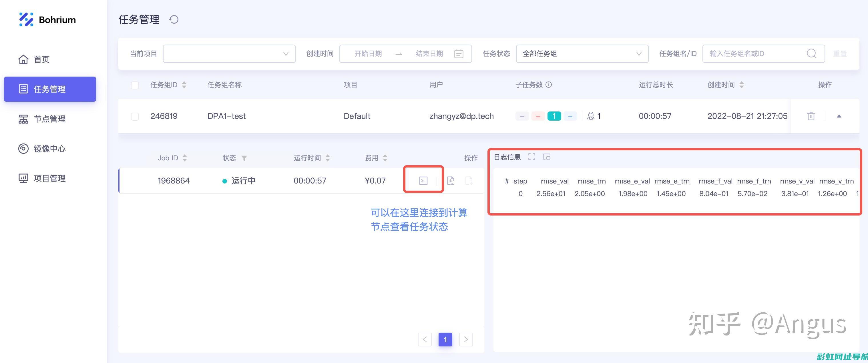This screenshot has height=363, width=868.
Task: Set the 开始日期 start date field
Action: coord(368,53)
